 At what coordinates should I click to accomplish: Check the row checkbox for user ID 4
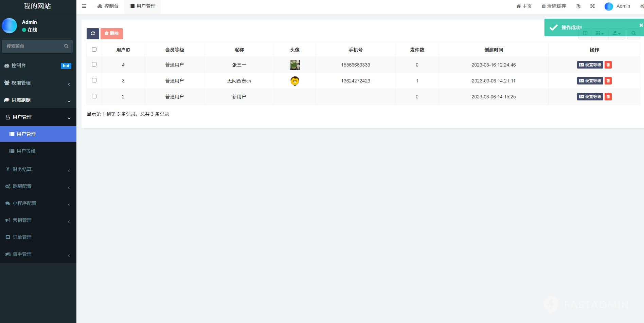[x=94, y=64]
